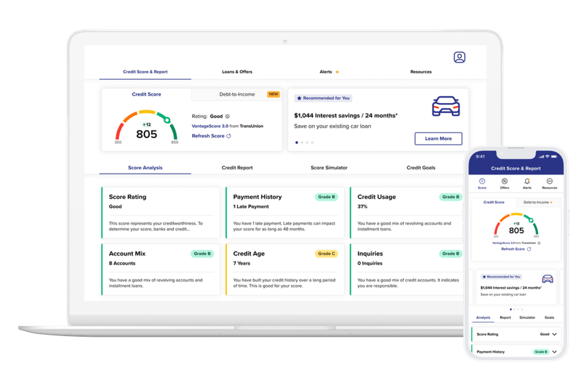Image resolution: width=588 pixels, height=392 pixels.
Task: Open the Score Rating card
Action: click(x=161, y=213)
